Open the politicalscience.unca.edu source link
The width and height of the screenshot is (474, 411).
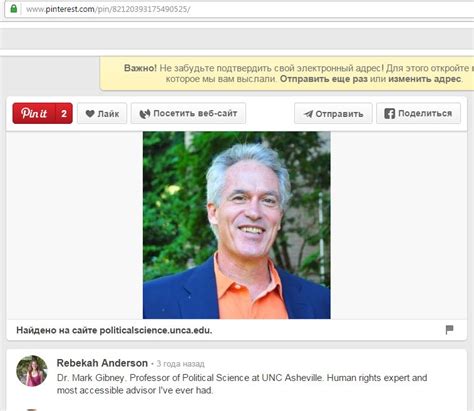coord(155,330)
